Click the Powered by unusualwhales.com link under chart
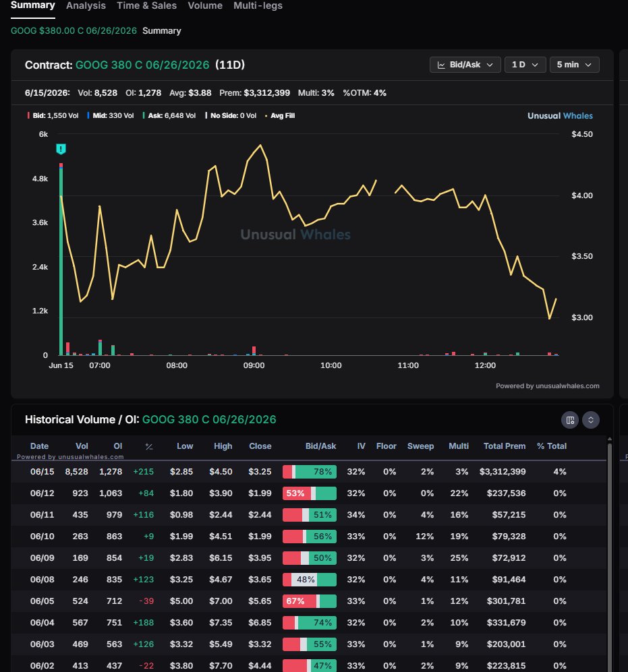This screenshot has height=672, width=628. pyautogui.click(x=547, y=386)
